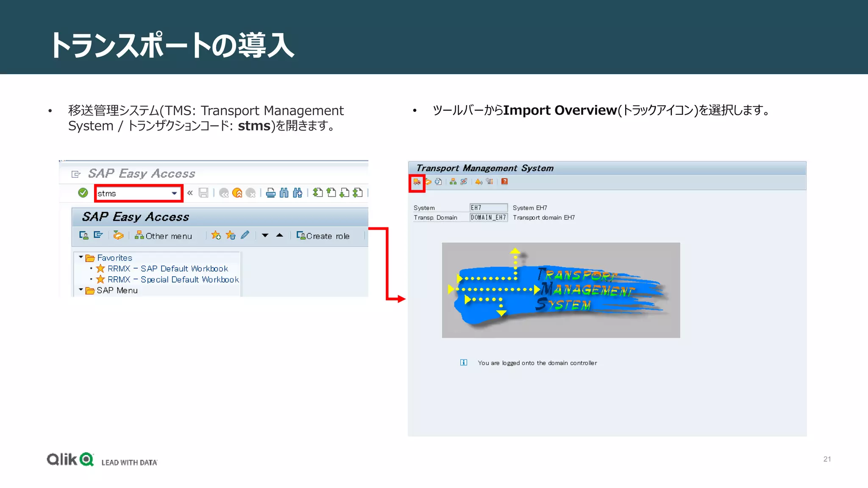The height and width of the screenshot is (488, 868).
Task: Collapse the SAP Menu folder triangle
Action: 81,290
